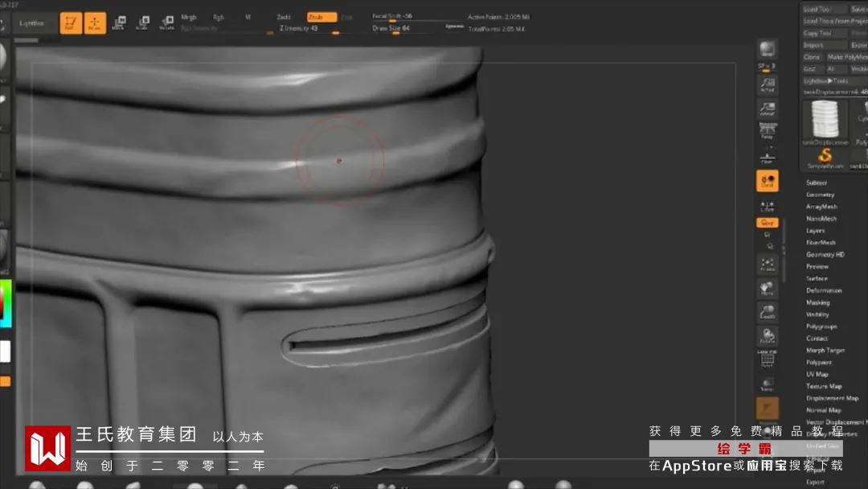The height and width of the screenshot is (489, 868).
Task: Expand the Polypaint section
Action: (819, 362)
